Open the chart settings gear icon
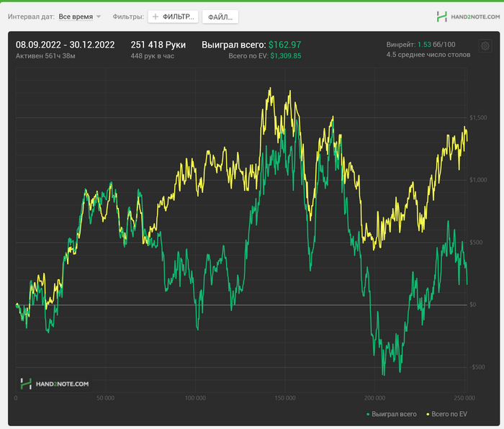The height and width of the screenshot is (429, 504). coord(485,46)
